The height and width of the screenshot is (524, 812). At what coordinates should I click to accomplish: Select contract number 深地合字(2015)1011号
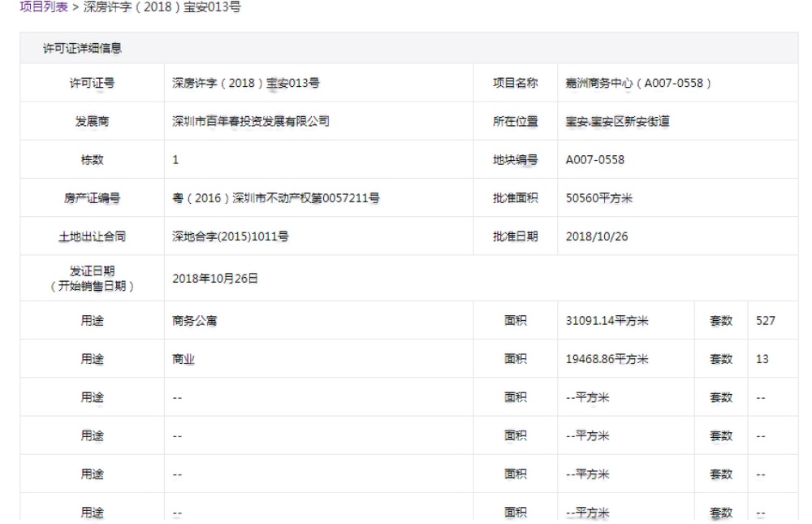pos(231,236)
